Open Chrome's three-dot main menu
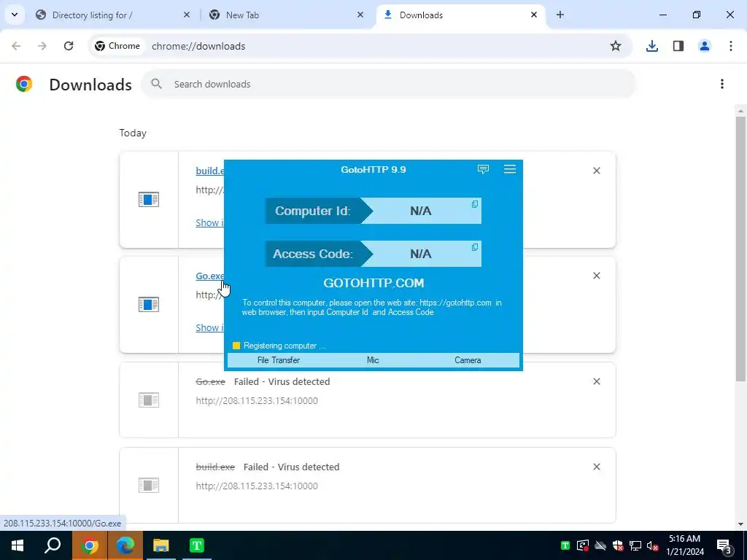 point(731,46)
